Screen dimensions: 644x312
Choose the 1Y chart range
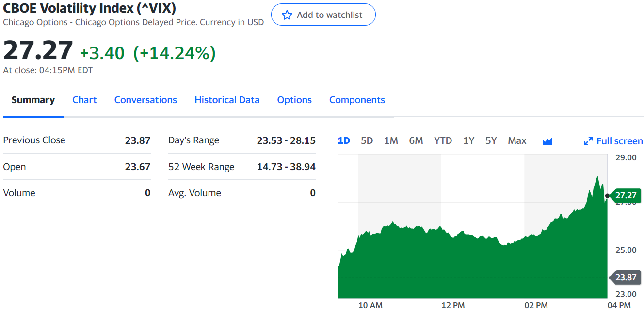[x=468, y=140]
